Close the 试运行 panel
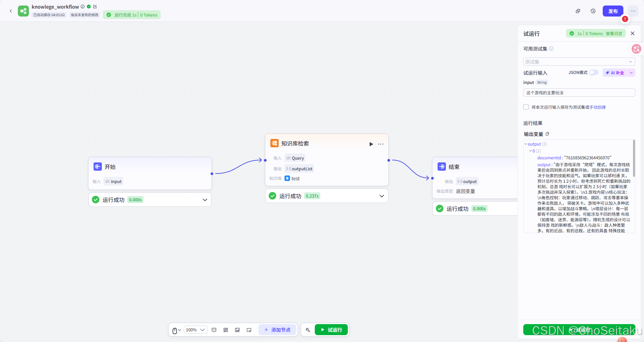 632,33
